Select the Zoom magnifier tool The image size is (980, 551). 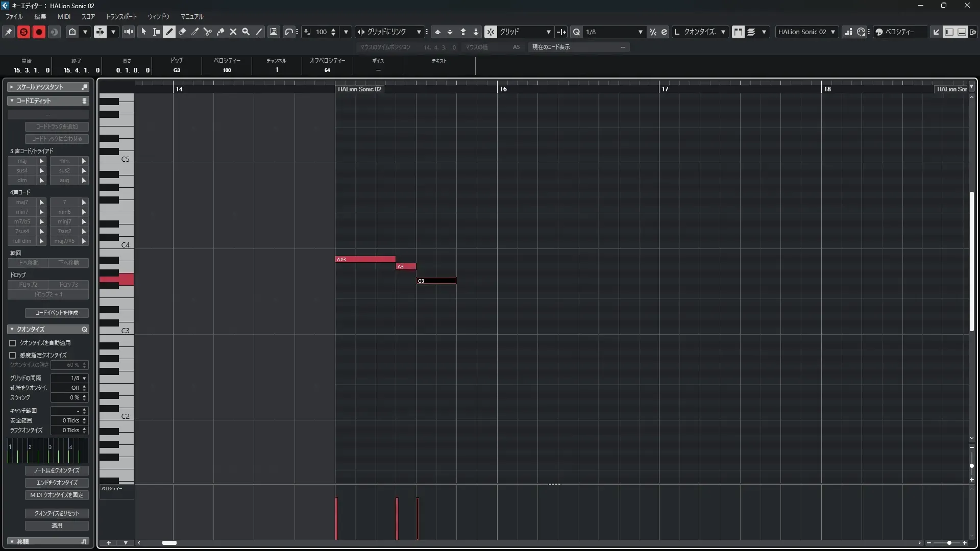click(246, 32)
